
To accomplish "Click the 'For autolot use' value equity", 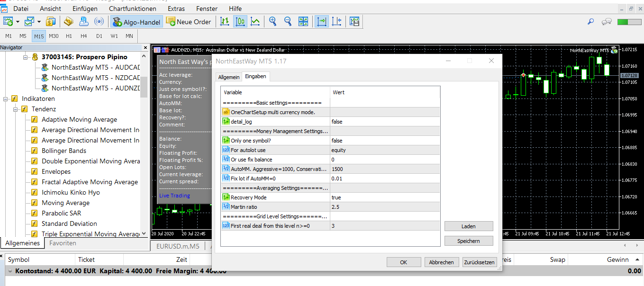I will 385,150.
